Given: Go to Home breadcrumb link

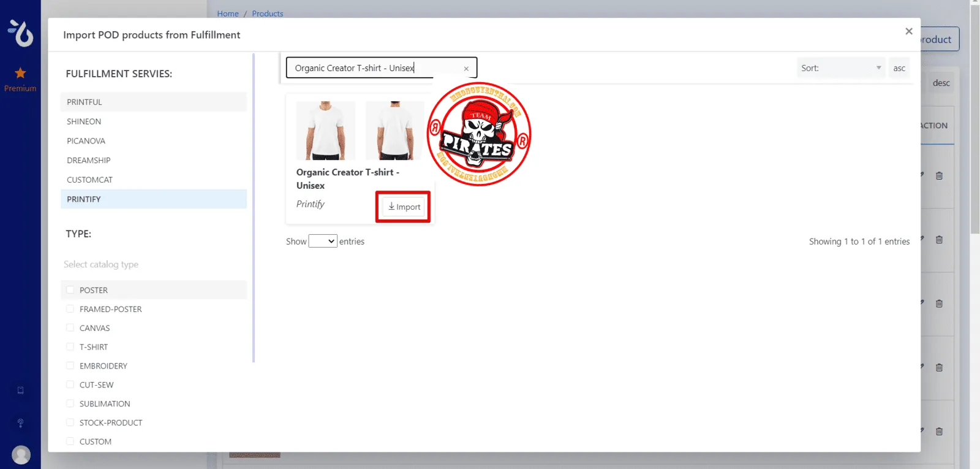Looking at the screenshot, I should [x=228, y=13].
